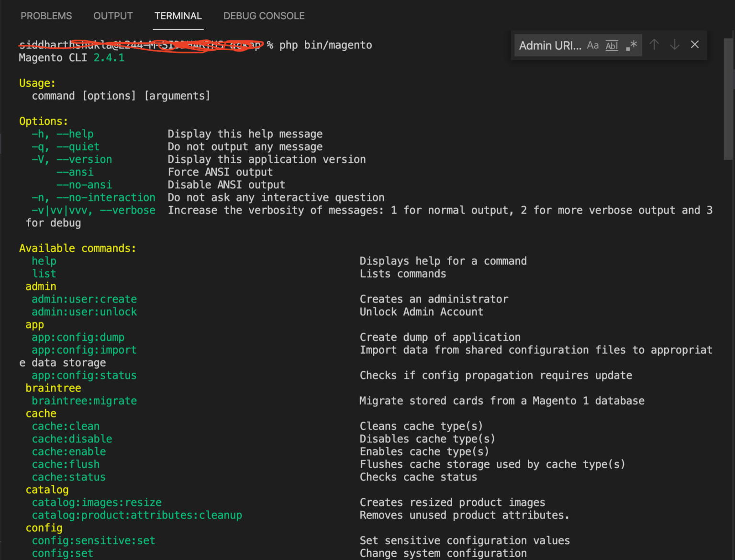735x560 pixels.
Task: Click the version number '2.4.1'
Action: (x=109, y=58)
